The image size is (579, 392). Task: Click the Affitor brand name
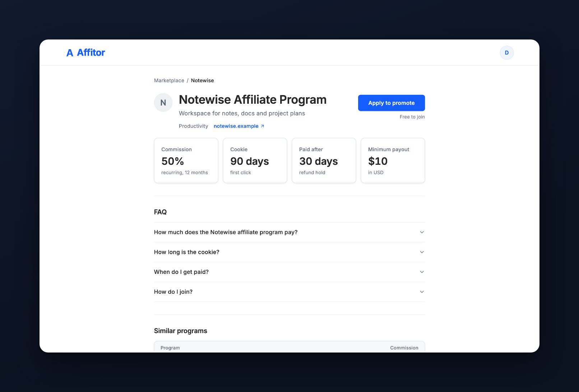(91, 53)
